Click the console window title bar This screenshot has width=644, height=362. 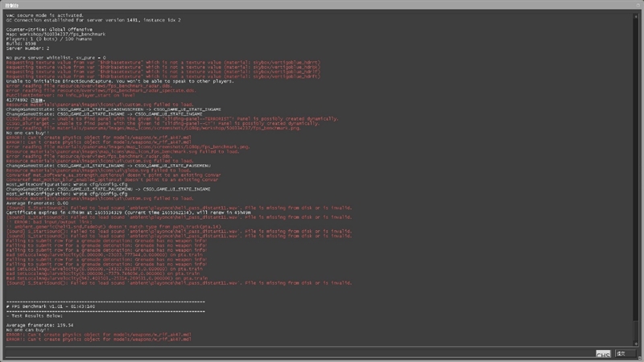[322, 3]
